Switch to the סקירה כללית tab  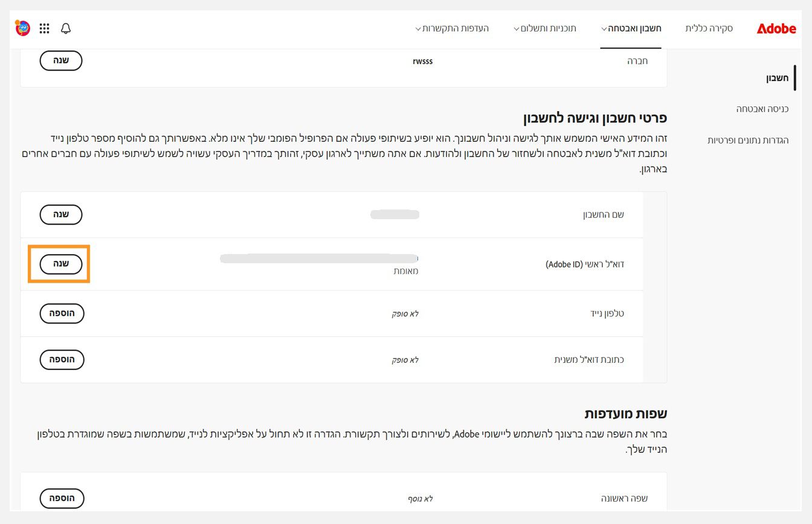pyautogui.click(x=709, y=28)
